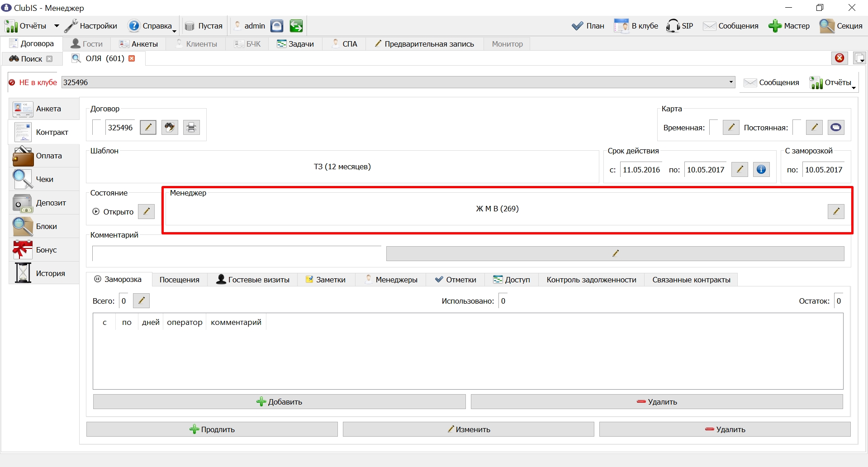Click the card reader icon next to Постоянная
Image resolution: width=868 pixels, height=467 pixels.
point(836,128)
